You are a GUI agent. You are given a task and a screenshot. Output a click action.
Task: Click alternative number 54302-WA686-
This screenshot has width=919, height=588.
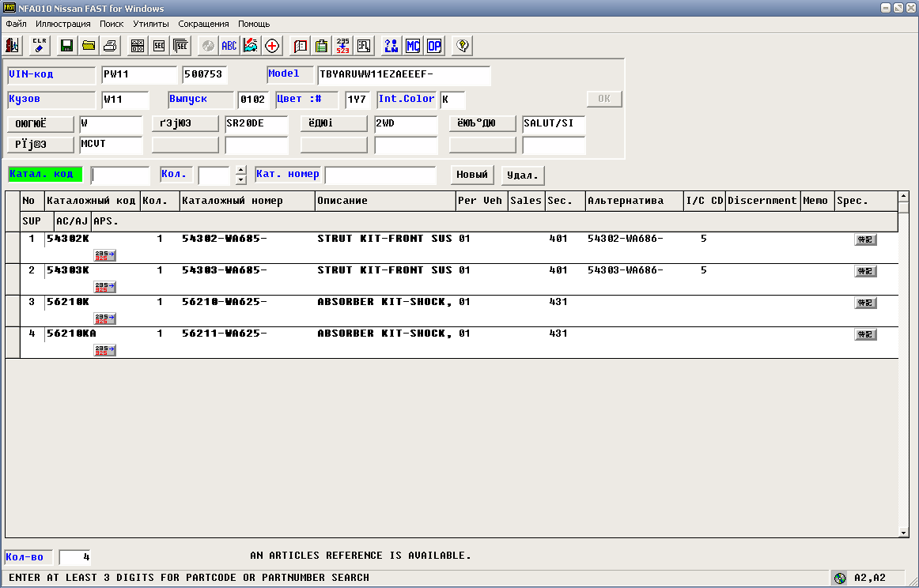pos(626,239)
